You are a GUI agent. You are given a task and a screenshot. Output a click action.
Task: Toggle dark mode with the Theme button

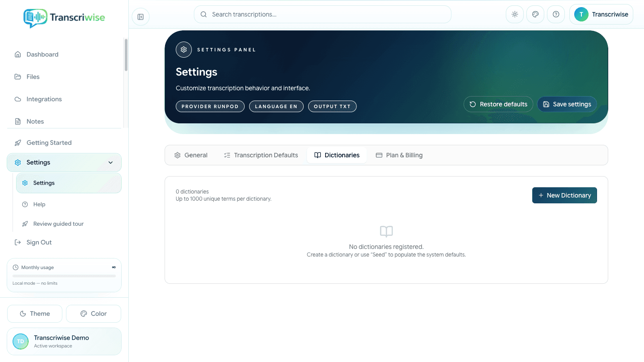point(35,314)
